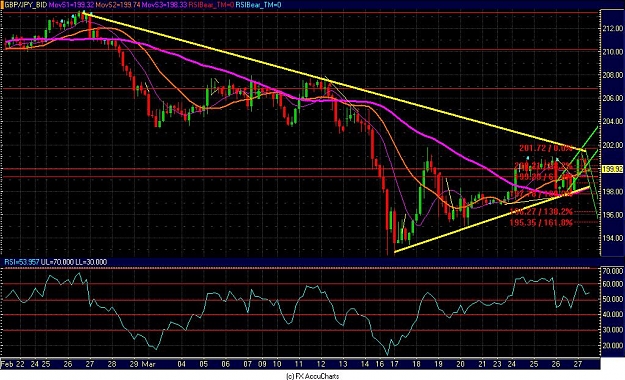Click the 23 date label

(497, 364)
